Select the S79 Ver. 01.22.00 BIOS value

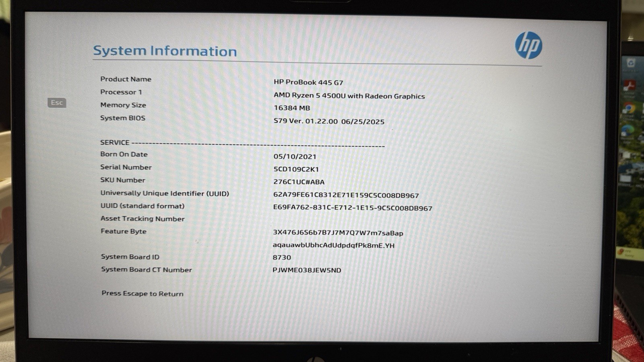click(x=329, y=121)
